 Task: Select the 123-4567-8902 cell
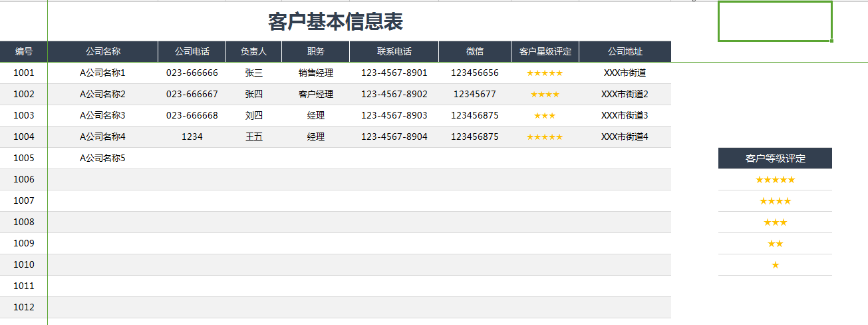(394, 95)
